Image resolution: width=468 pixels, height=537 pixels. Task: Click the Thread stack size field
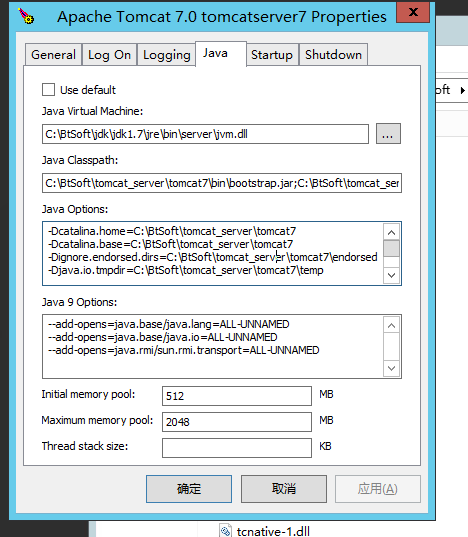click(x=237, y=448)
